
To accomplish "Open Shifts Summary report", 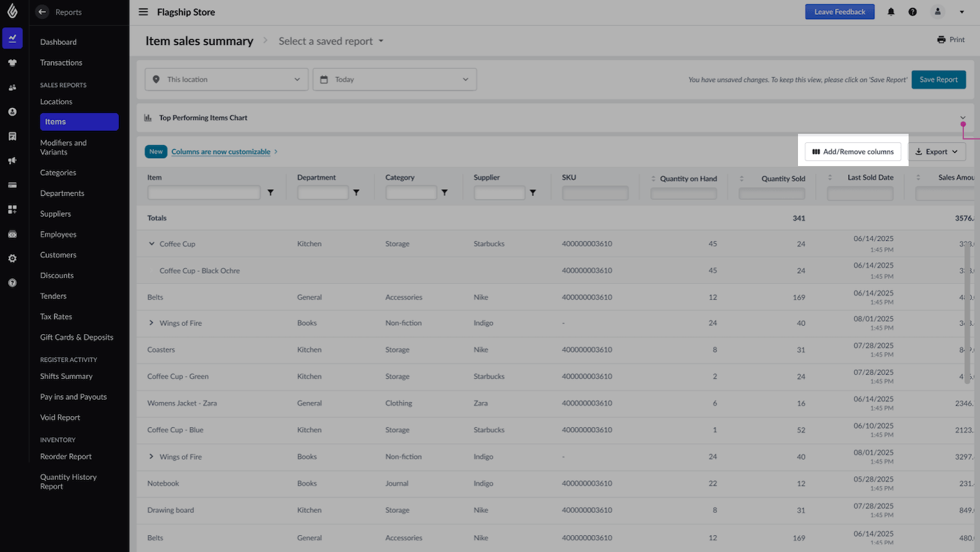I will tap(66, 376).
